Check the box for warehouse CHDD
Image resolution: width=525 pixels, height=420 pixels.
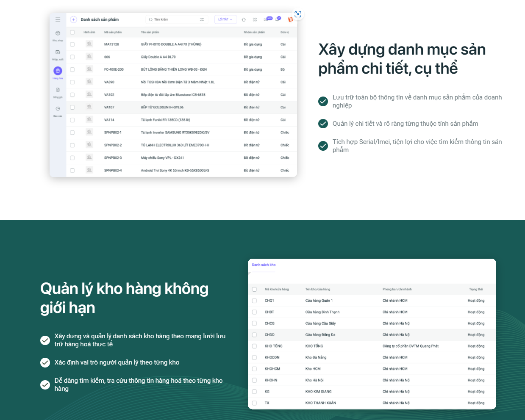coord(254,335)
